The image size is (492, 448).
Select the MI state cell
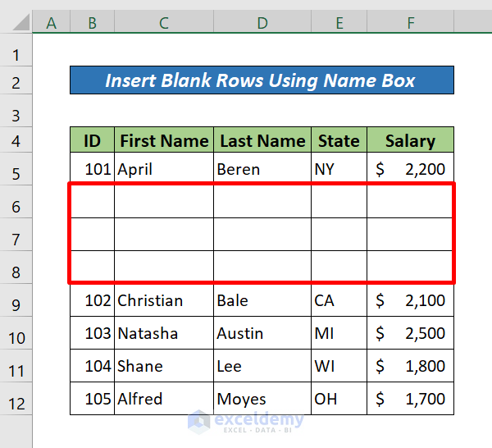[339, 333]
